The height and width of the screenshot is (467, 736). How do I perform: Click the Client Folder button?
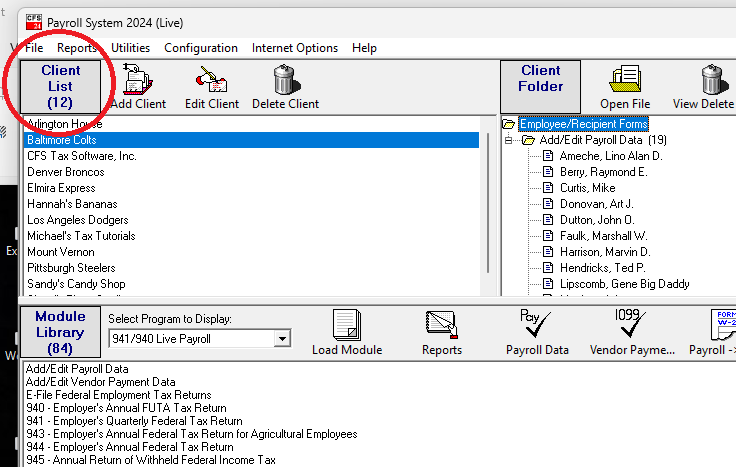[x=540, y=86]
